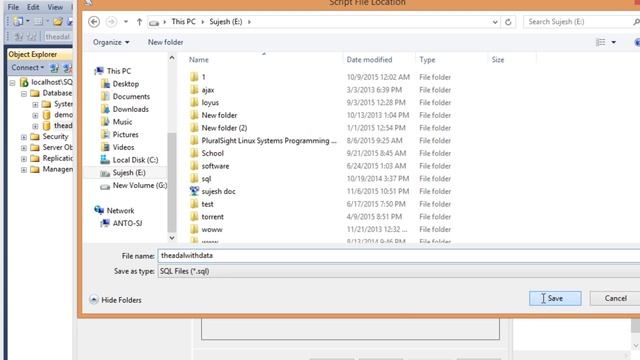Collapse the Databases node in Object Explorer

24,94
